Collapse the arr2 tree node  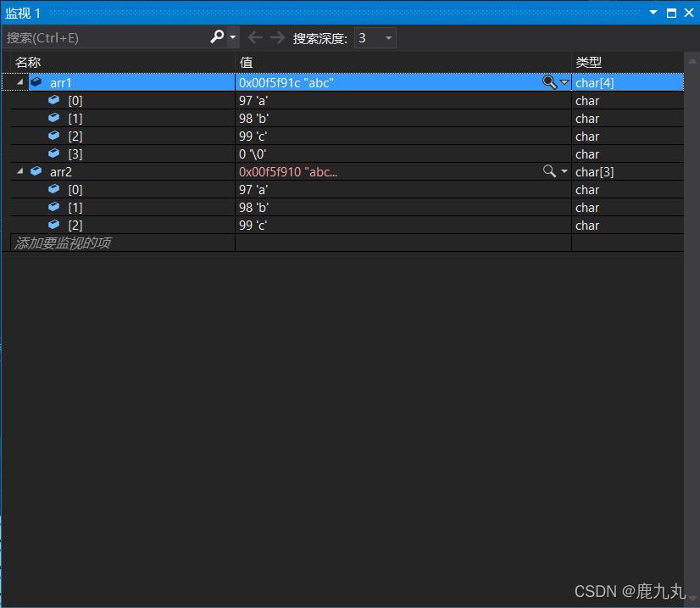coord(19,171)
